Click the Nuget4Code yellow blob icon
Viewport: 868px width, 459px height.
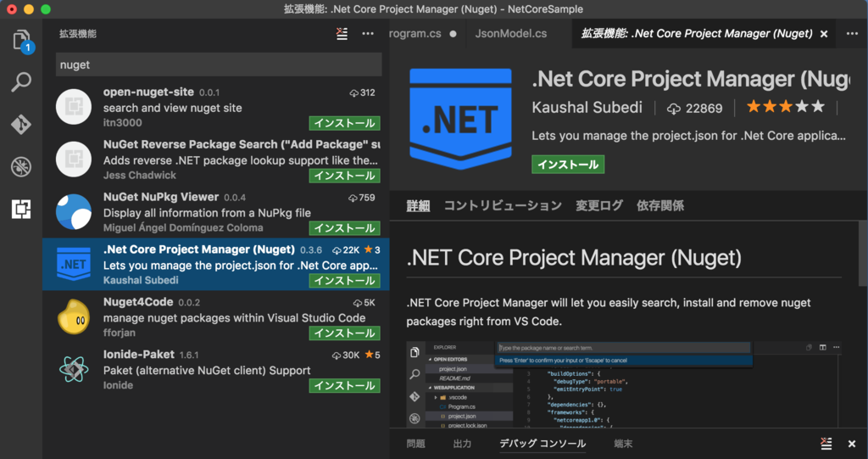coord(74,316)
